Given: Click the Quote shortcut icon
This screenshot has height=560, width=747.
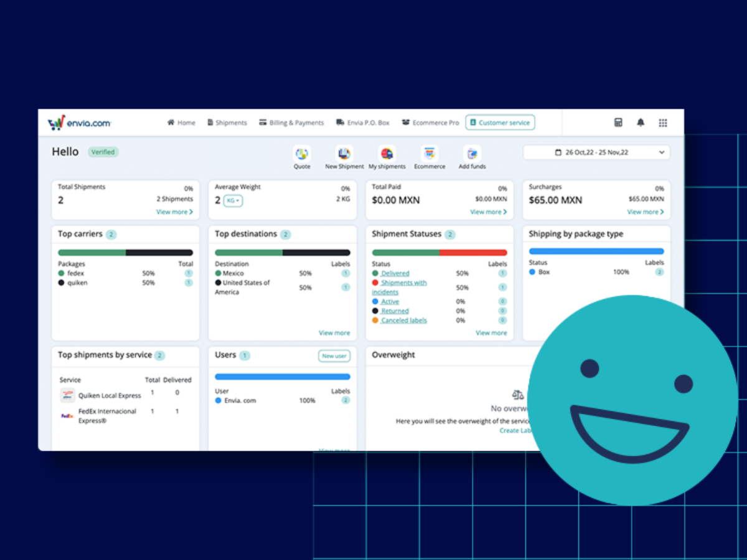Looking at the screenshot, I should click(302, 154).
